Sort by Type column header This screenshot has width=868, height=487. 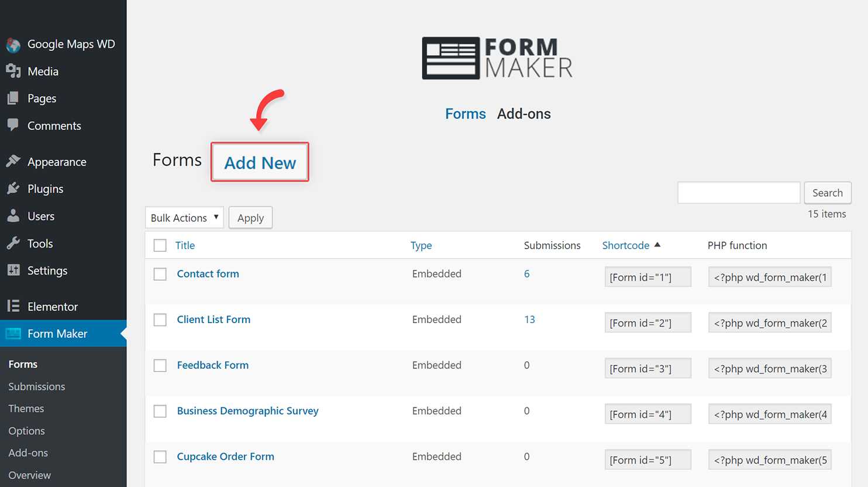[421, 245]
